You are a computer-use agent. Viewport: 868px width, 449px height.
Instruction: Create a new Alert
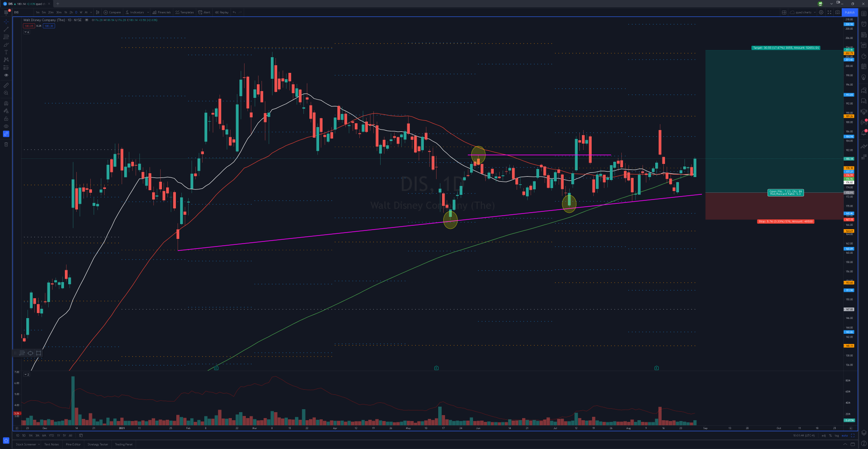coord(204,12)
